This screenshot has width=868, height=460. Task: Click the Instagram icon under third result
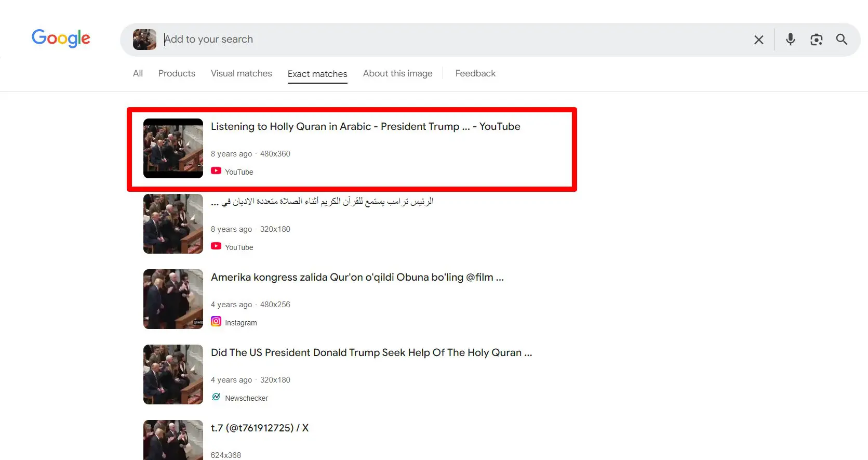[x=216, y=322]
